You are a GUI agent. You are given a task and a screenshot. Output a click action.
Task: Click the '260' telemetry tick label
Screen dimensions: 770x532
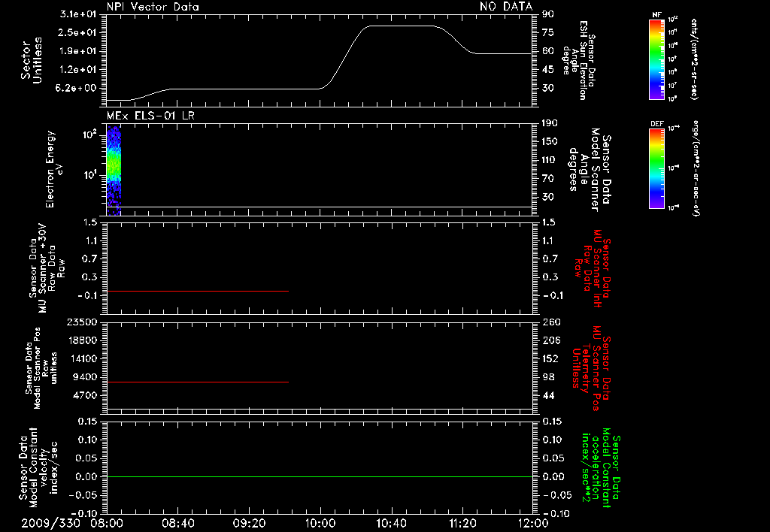pos(551,322)
